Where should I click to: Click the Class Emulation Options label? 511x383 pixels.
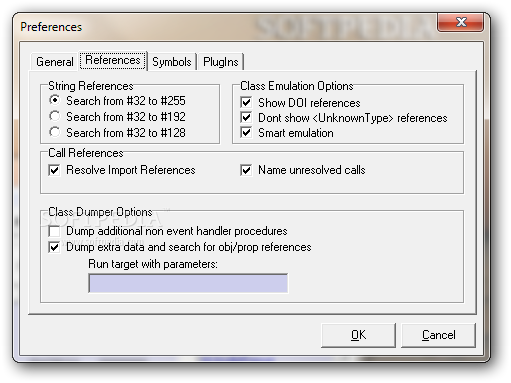(x=297, y=86)
